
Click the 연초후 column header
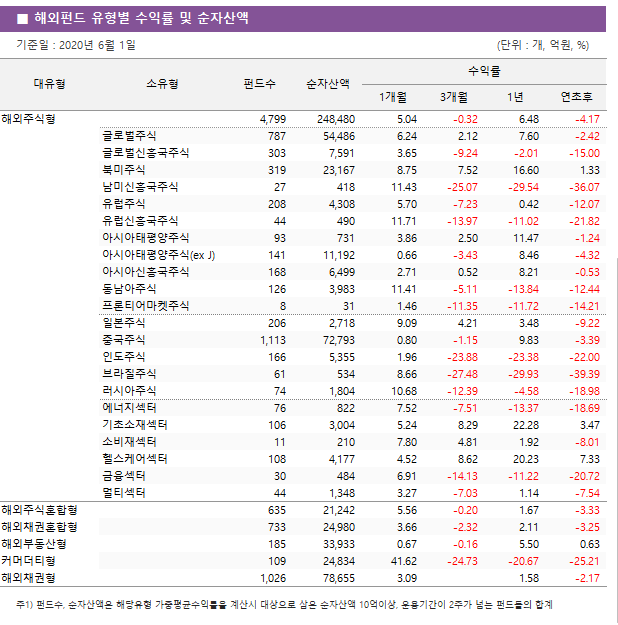pyautogui.click(x=576, y=97)
